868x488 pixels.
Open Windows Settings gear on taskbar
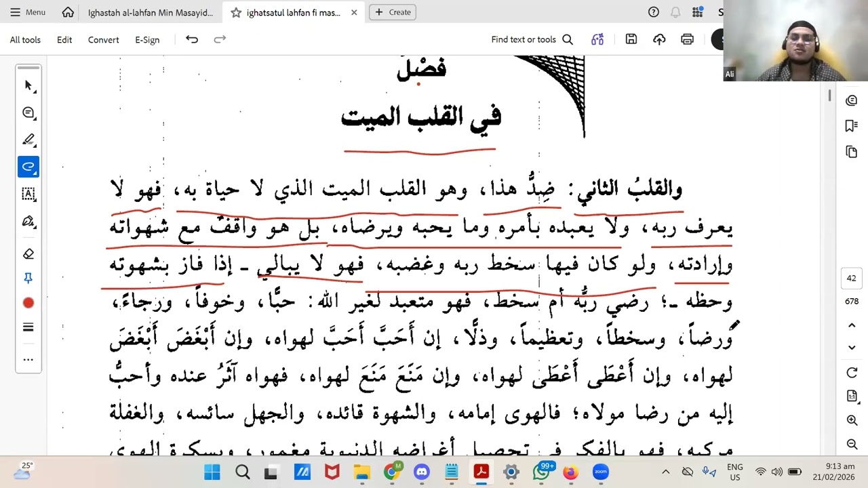511,472
